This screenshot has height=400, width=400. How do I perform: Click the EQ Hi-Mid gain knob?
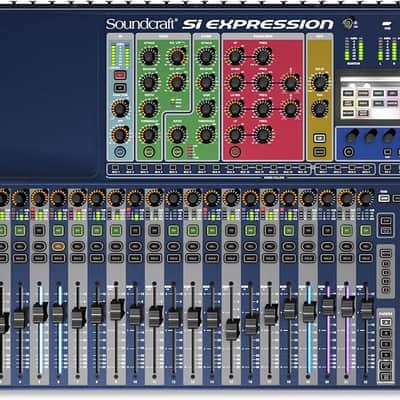coord(235,82)
